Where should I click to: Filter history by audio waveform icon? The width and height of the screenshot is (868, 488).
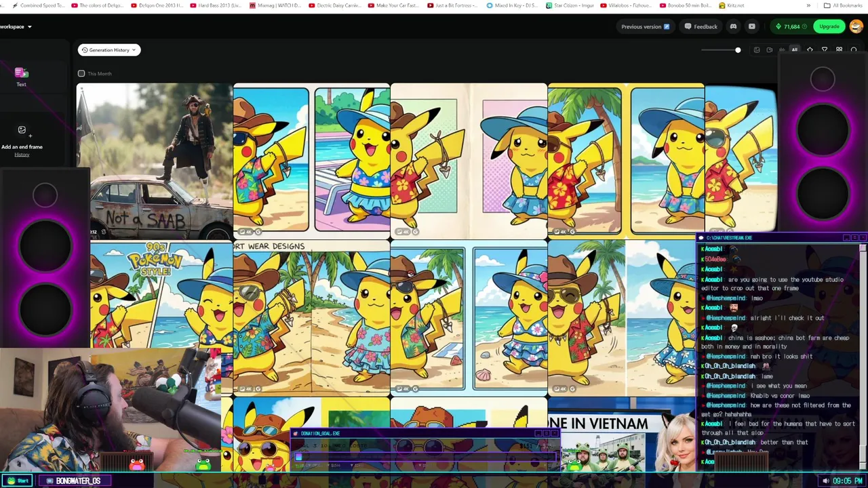point(782,49)
